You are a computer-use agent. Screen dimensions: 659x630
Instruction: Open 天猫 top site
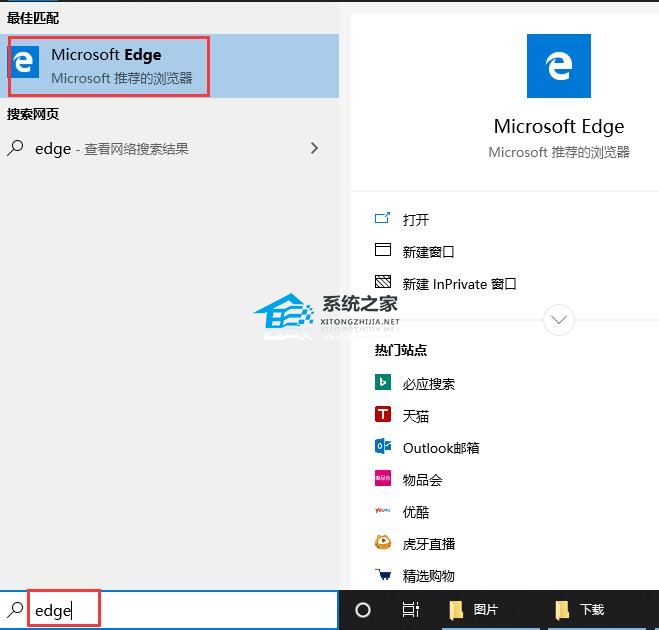[416, 416]
